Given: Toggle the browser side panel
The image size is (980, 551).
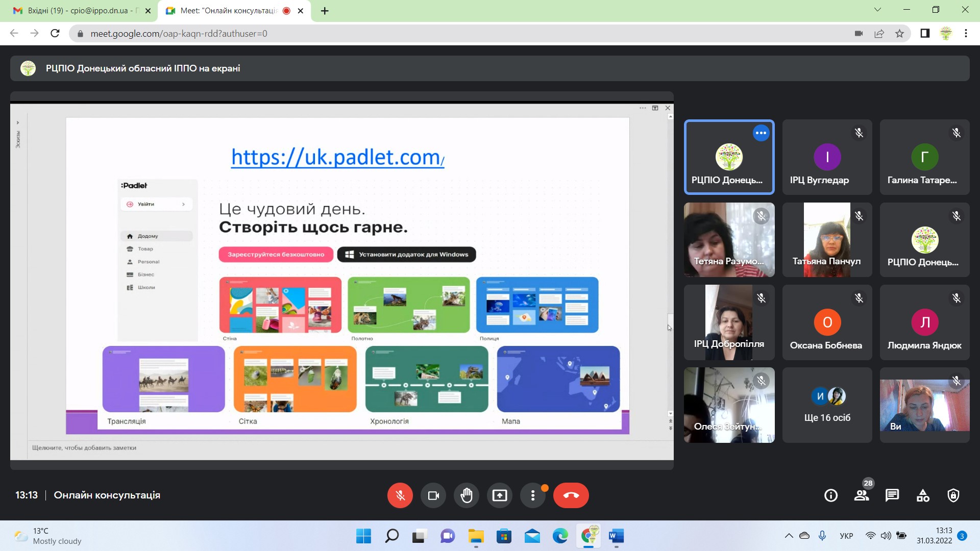Looking at the screenshot, I should coord(925,34).
